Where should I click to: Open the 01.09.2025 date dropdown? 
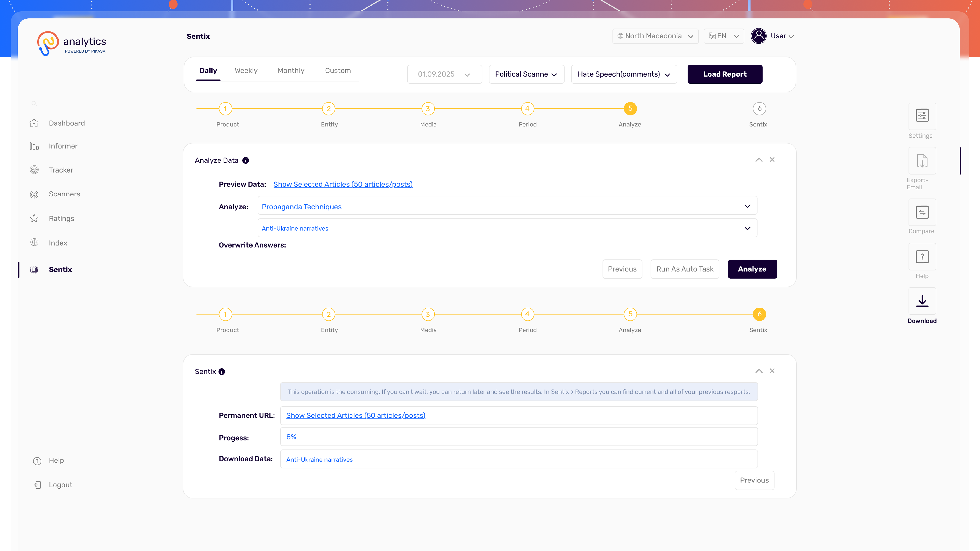tap(444, 74)
